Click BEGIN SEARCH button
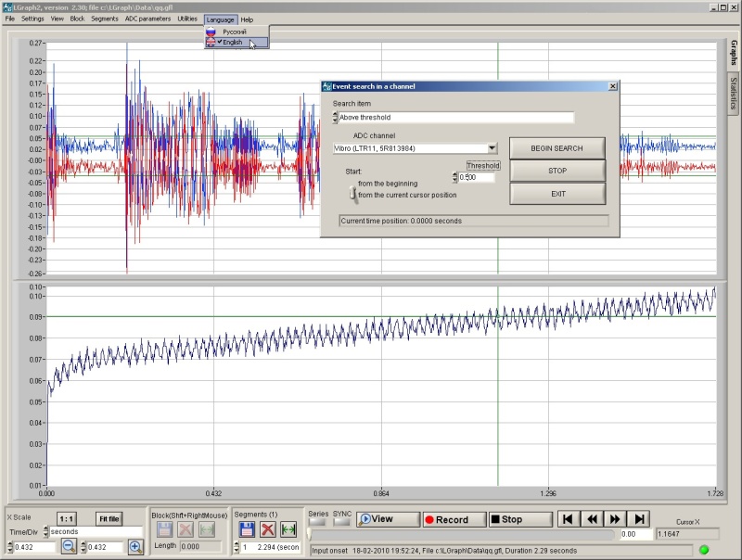This screenshot has height=560, width=742. pyautogui.click(x=557, y=148)
